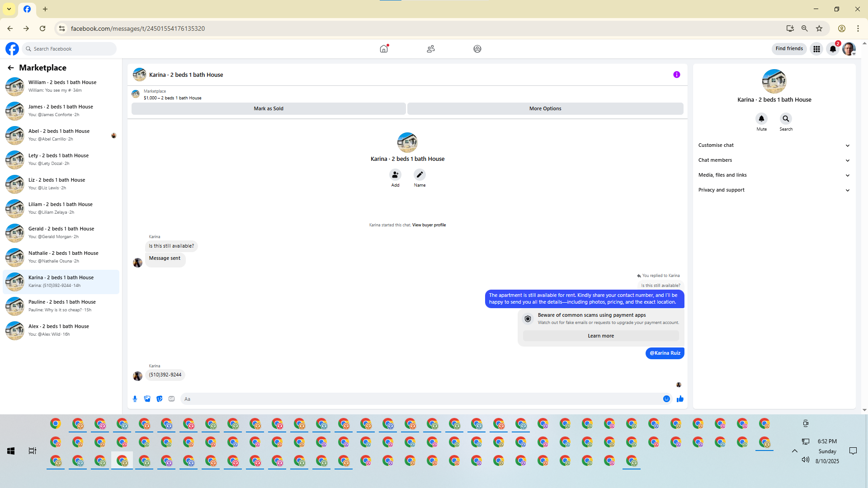The height and width of the screenshot is (488, 868).
Task: Click the voice clip microphone icon
Action: (135, 399)
